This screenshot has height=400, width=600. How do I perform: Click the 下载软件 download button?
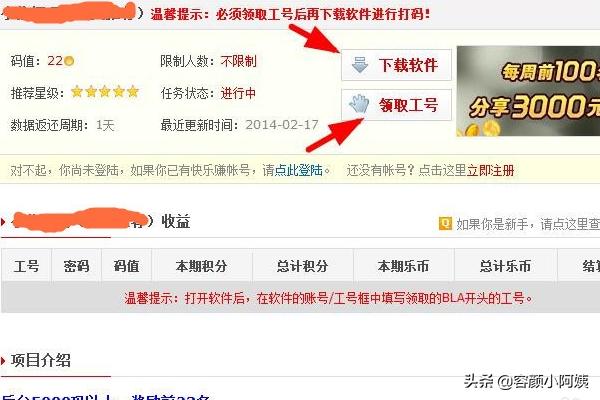pyautogui.click(x=396, y=65)
